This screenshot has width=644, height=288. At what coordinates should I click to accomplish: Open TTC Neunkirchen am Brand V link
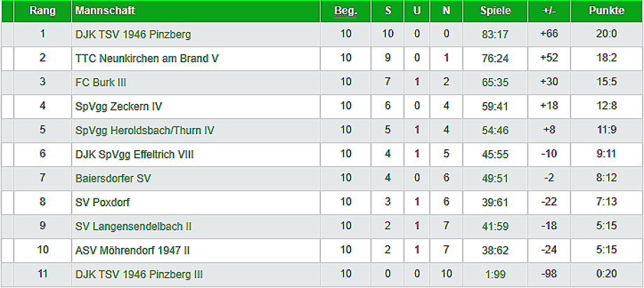click(147, 58)
